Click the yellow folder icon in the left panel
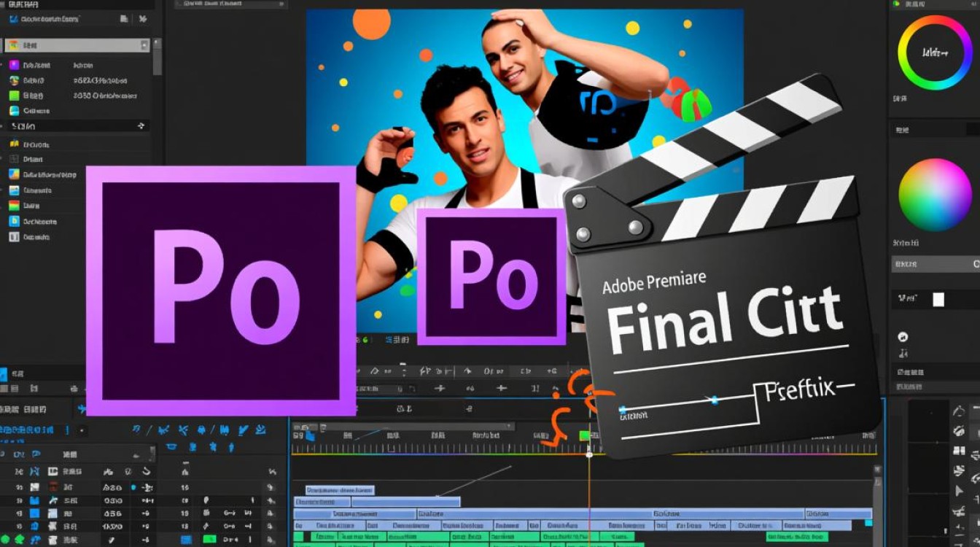Image resolution: width=980 pixels, height=547 pixels. point(14,144)
